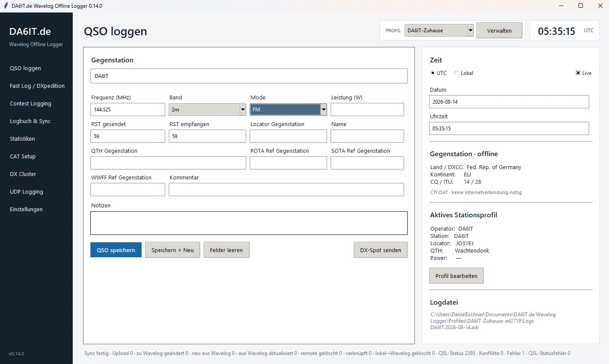Open Einstellungen in the sidebar
Screen dimensions: 609x364
coord(26,209)
